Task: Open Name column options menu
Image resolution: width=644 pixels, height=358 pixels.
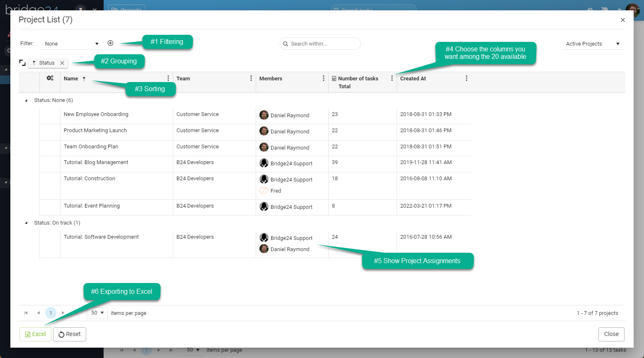Action: [x=168, y=78]
